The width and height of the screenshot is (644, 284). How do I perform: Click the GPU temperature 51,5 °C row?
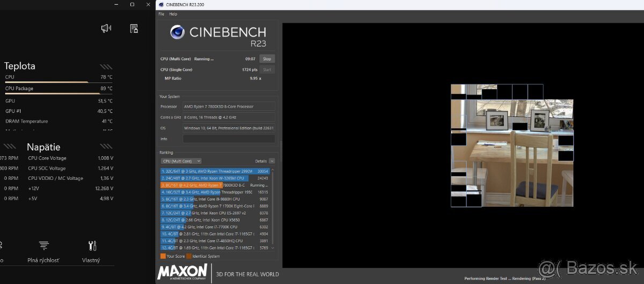coord(58,100)
